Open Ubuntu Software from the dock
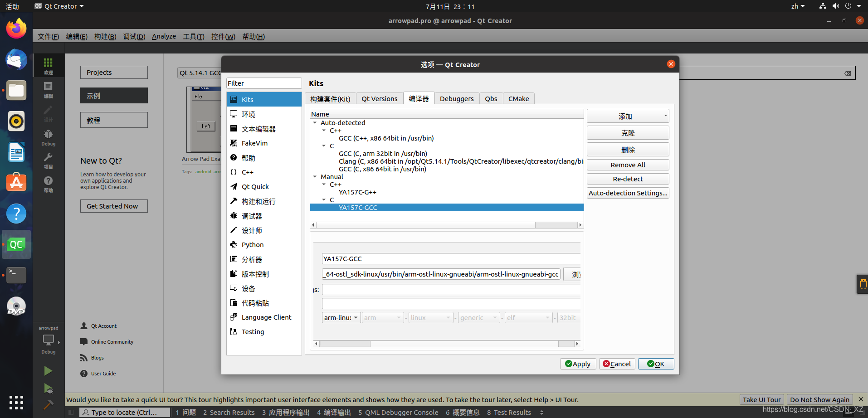This screenshot has width=868, height=418. 16,183
